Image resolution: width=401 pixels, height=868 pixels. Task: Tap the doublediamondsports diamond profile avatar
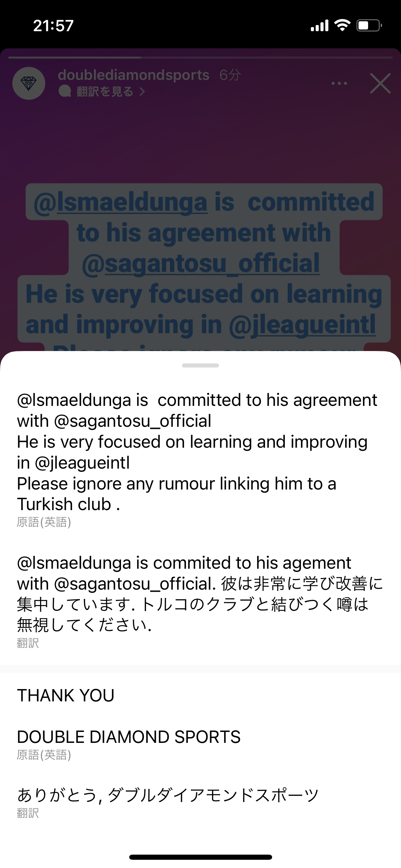point(29,83)
